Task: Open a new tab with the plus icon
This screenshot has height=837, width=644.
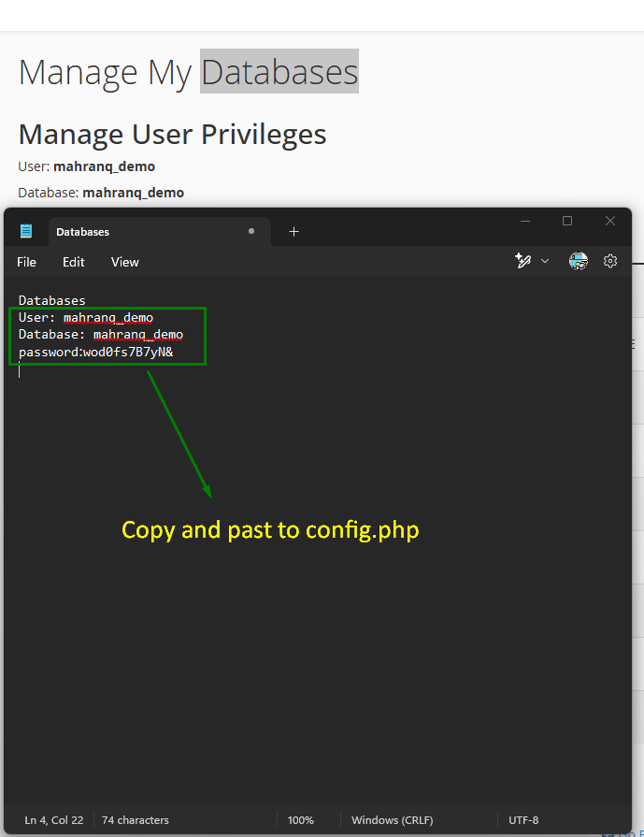Action: coord(294,231)
